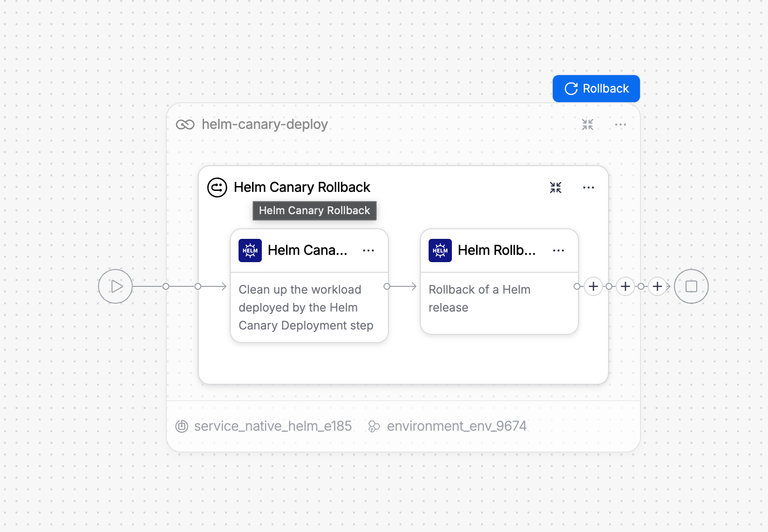
Task: Select the Helm Cana... step title
Action: (307, 250)
